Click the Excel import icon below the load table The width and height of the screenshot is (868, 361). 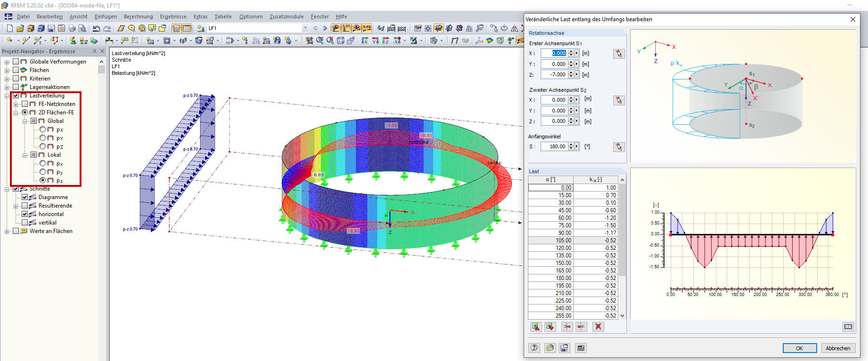point(535,327)
